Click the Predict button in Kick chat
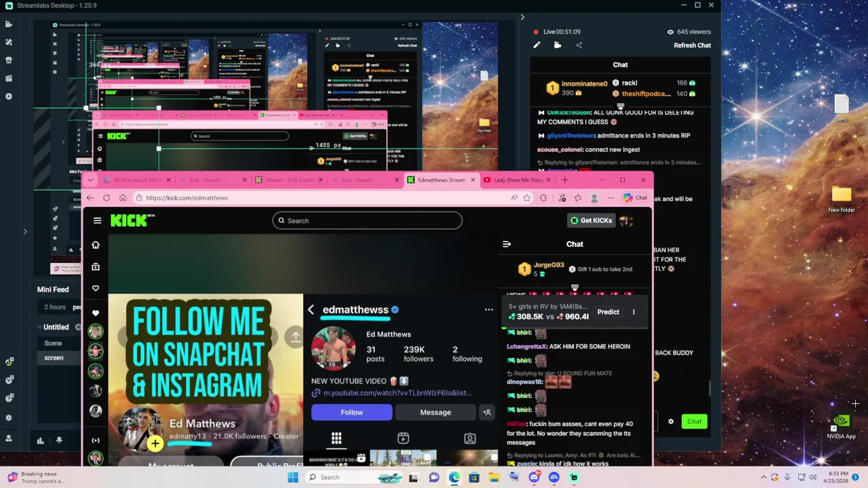This screenshot has height=488, width=868. tap(608, 312)
